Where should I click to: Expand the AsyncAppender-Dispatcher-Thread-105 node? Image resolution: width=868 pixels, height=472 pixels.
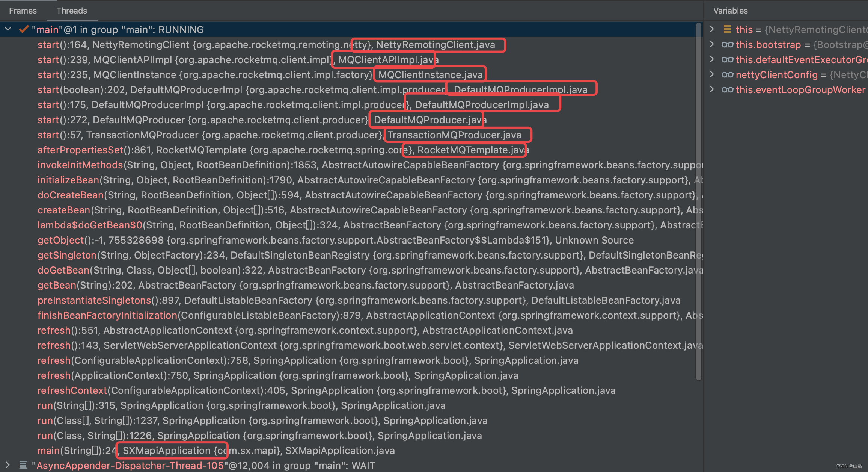(8, 465)
